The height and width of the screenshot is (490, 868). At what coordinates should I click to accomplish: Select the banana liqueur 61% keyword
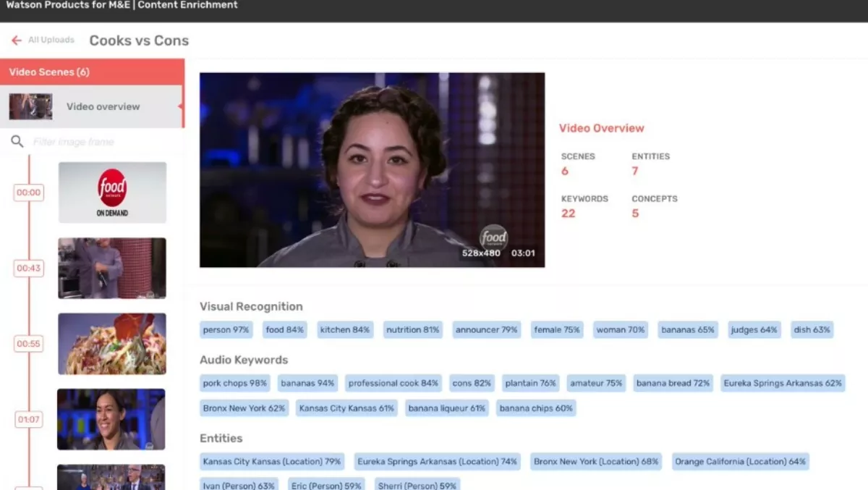447,408
